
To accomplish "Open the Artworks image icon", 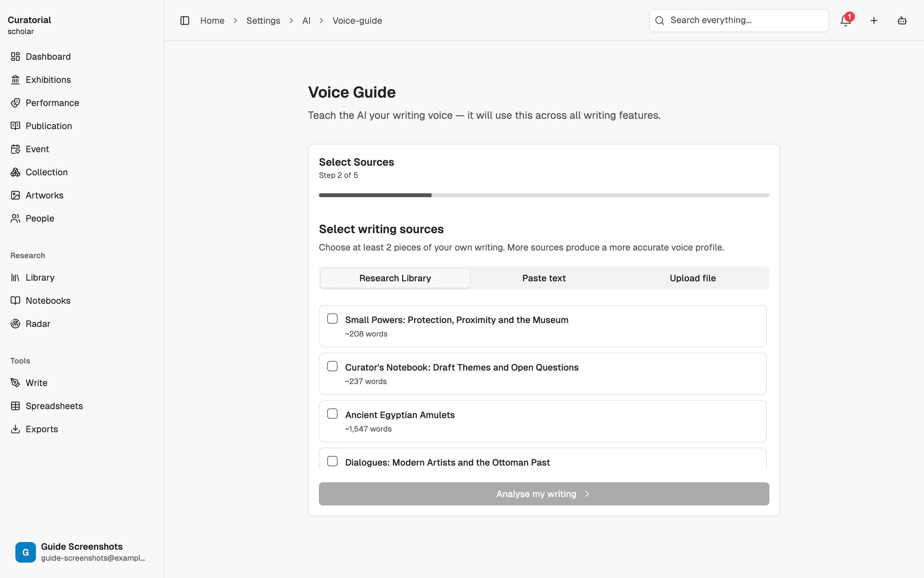I will point(15,195).
